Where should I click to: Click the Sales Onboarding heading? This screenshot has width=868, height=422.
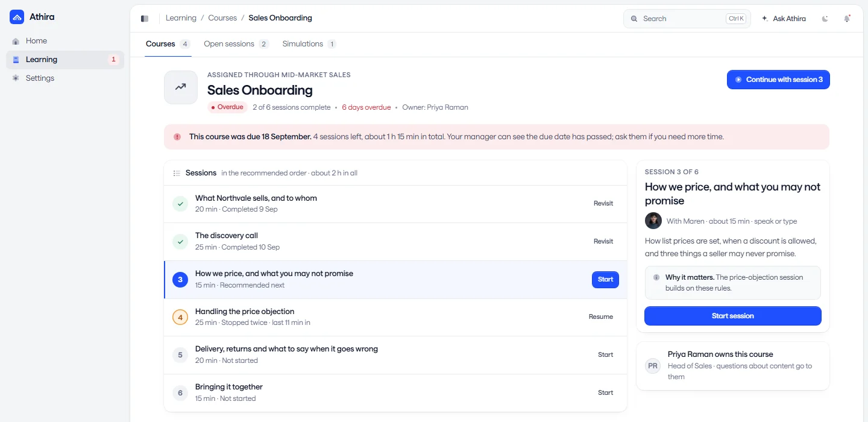click(x=260, y=90)
